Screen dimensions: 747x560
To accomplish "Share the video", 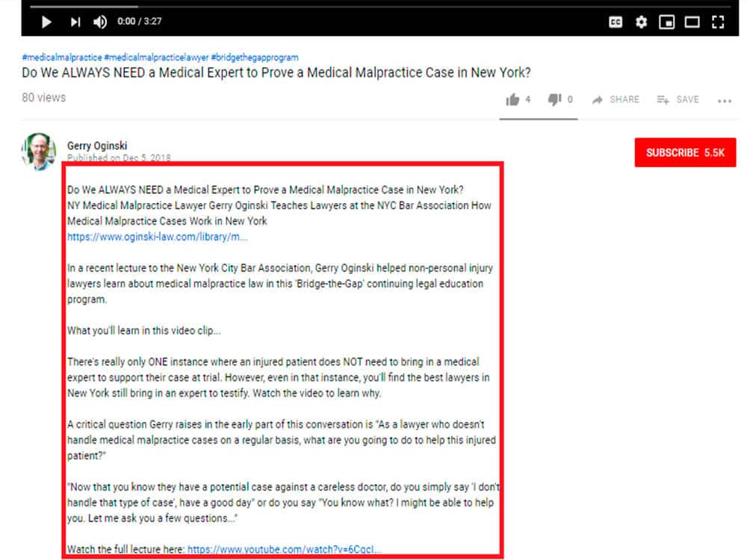I will [x=616, y=99].
